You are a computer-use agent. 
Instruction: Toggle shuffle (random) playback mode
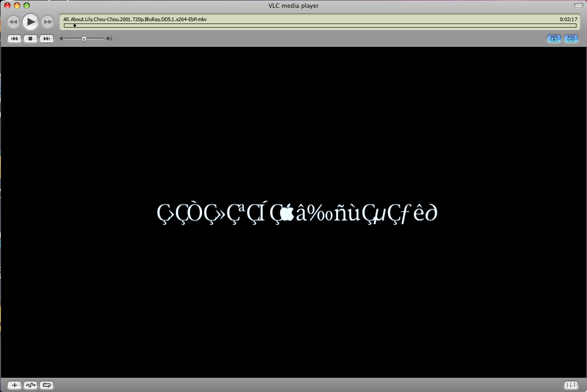click(x=30, y=385)
